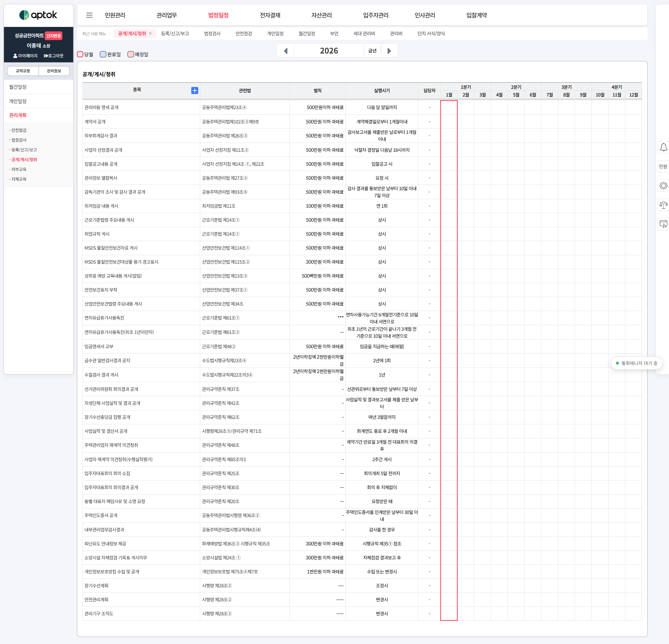Open the screen pointer icon
This screenshot has height=644, width=669.
(663, 224)
